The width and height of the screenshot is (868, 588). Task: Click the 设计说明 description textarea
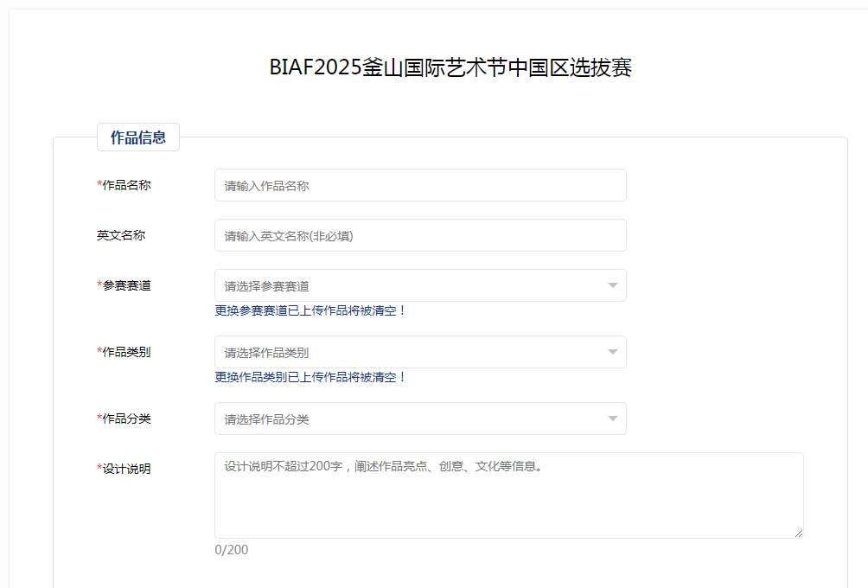coord(508,493)
